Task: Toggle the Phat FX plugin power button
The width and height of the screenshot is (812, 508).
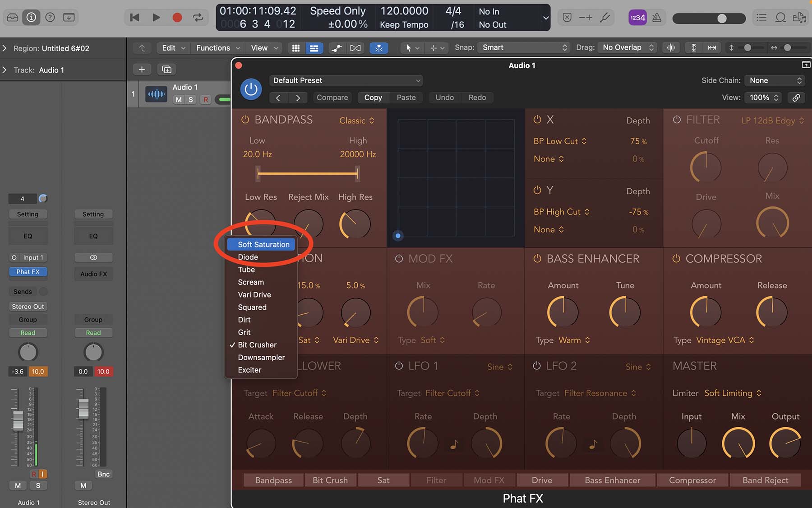Action: (251, 89)
